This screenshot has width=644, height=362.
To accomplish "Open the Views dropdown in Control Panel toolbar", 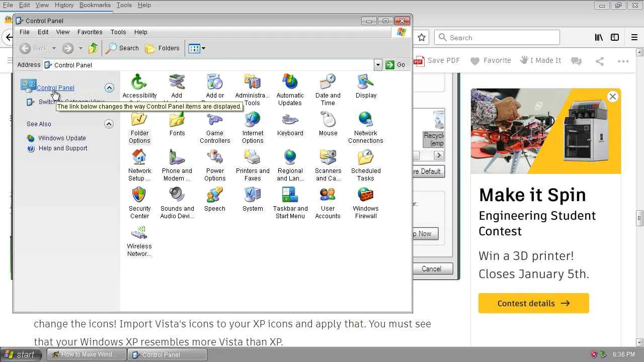I will pyautogui.click(x=197, y=48).
